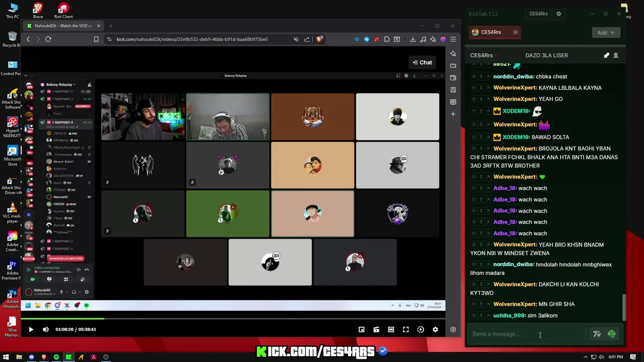The height and width of the screenshot is (362, 644).
Task: Click username norddin_dwiba in chbka cheat message
Action: (514, 76)
